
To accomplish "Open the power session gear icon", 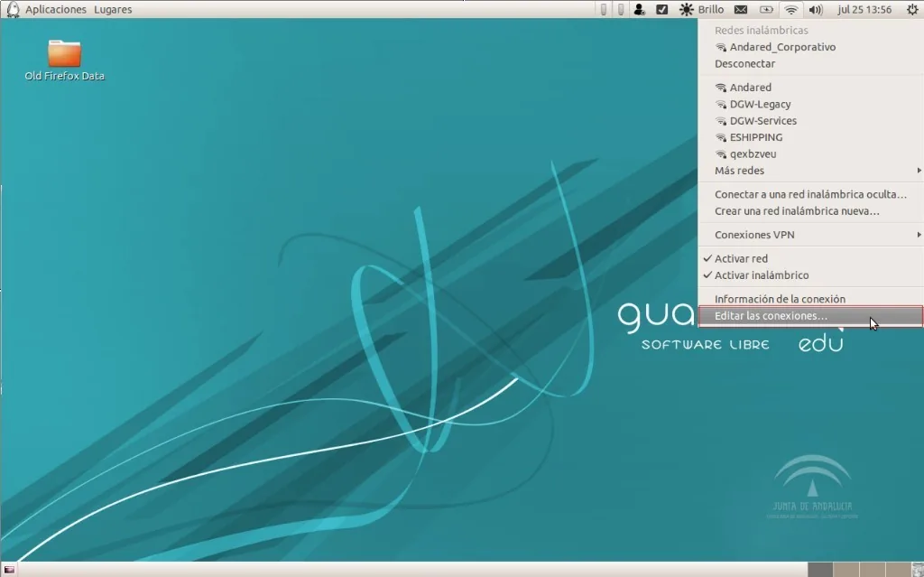I will [912, 9].
